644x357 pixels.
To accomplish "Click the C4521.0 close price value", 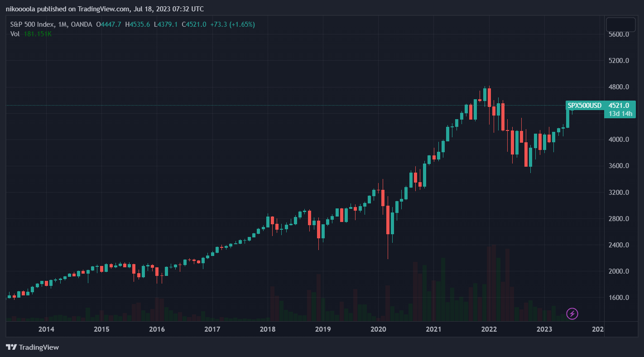I will pos(194,24).
